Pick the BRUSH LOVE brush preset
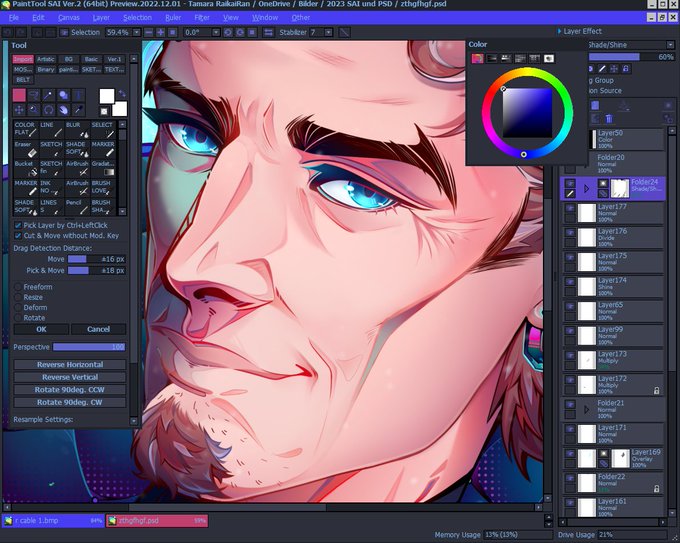The image size is (680, 543). click(103, 188)
